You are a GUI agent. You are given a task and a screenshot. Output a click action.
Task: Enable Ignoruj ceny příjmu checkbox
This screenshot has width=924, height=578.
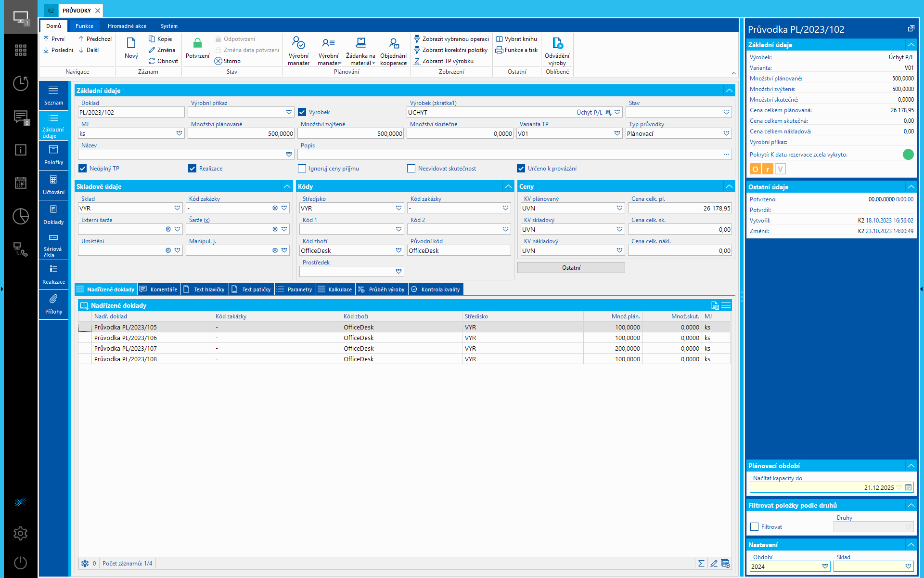pyautogui.click(x=302, y=169)
